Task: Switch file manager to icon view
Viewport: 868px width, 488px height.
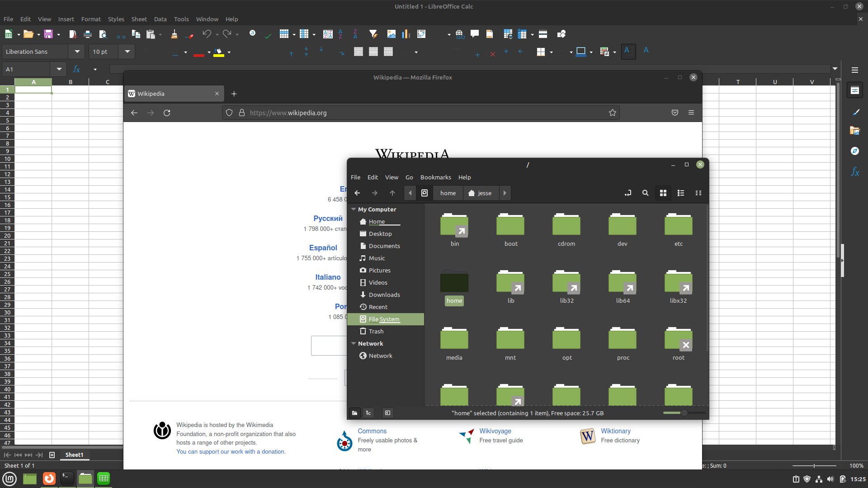Action: click(x=663, y=193)
